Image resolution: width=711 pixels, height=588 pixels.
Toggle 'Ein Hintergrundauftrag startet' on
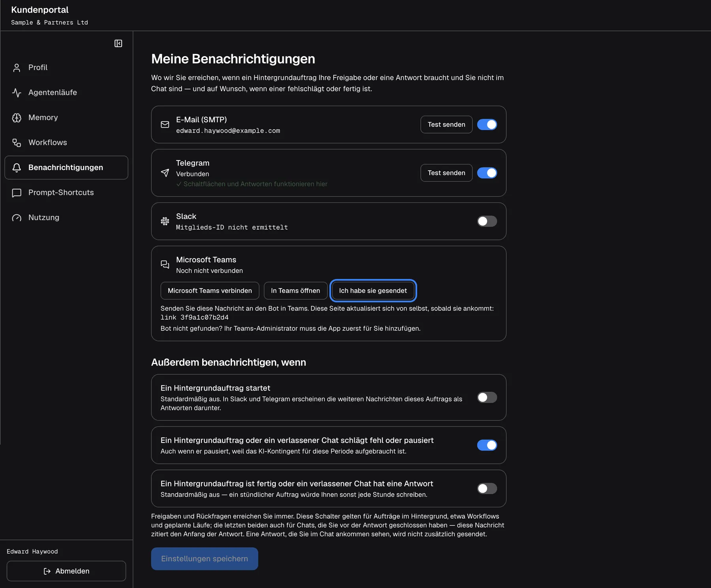(x=487, y=398)
